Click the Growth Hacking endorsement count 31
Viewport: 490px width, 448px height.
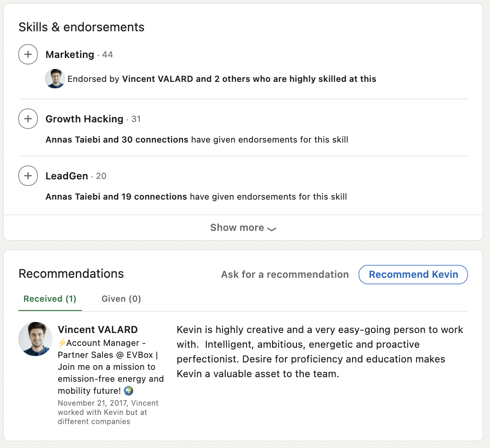tap(136, 119)
